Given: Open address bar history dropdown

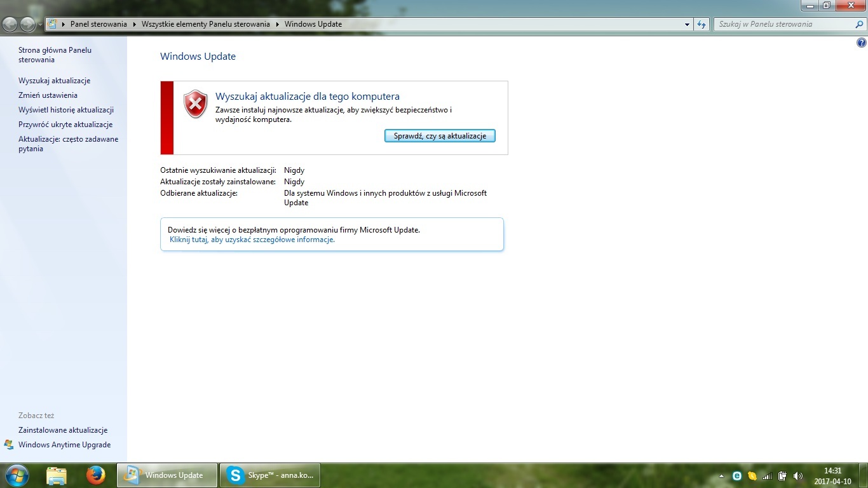Looking at the screenshot, I should (x=688, y=24).
